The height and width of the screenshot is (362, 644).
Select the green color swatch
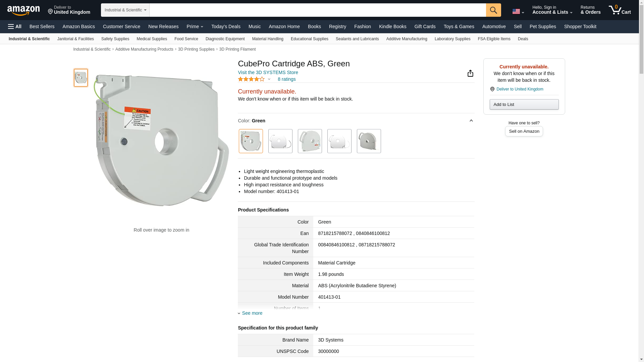[251, 141]
